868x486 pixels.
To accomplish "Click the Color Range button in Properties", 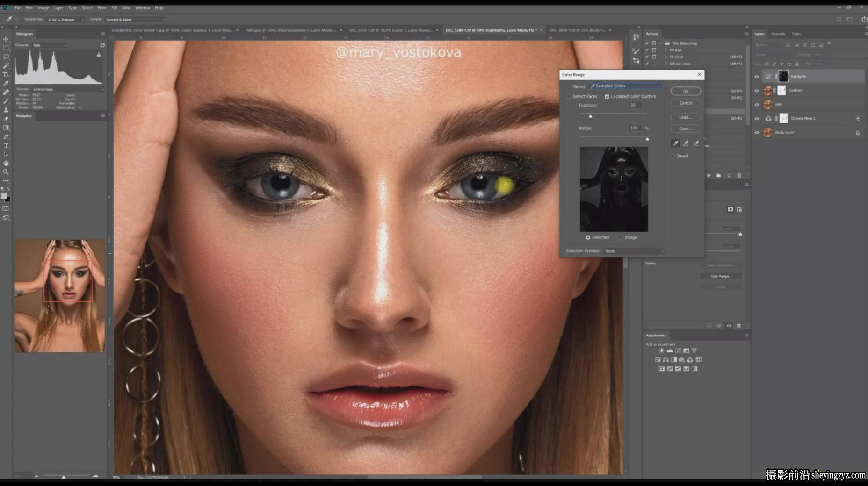I will pos(721,276).
